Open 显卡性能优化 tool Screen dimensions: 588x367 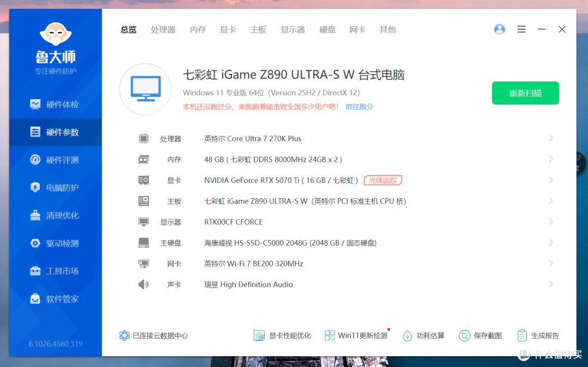point(282,335)
